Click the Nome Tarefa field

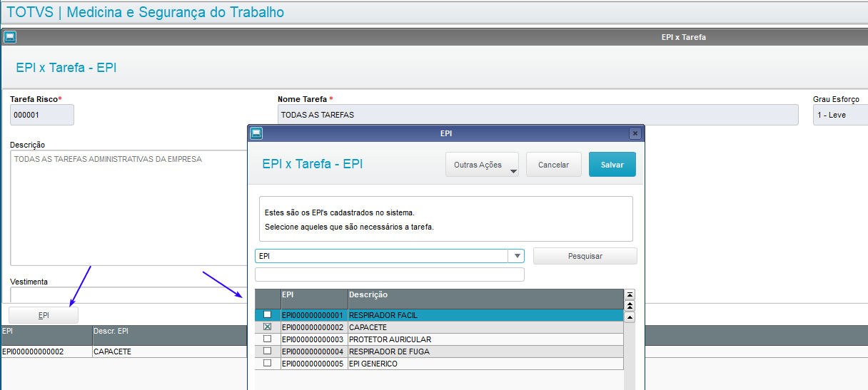538,115
